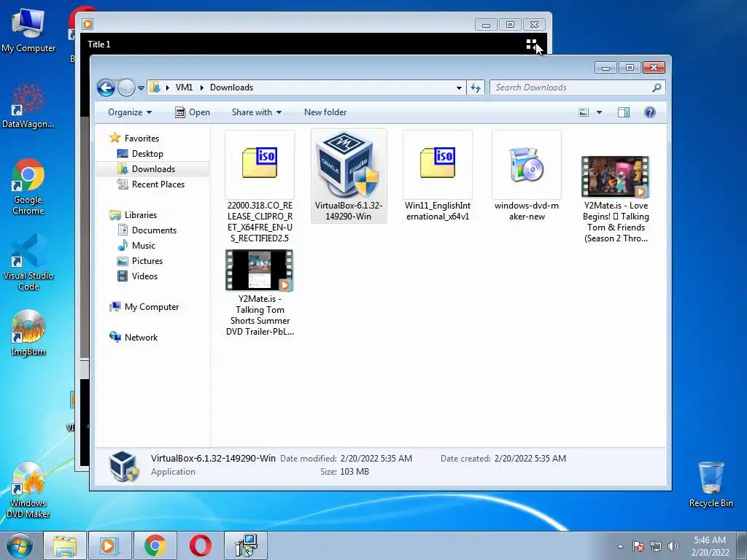Open My Computer desktop icon
The width and height of the screenshot is (747, 560).
point(28,29)
